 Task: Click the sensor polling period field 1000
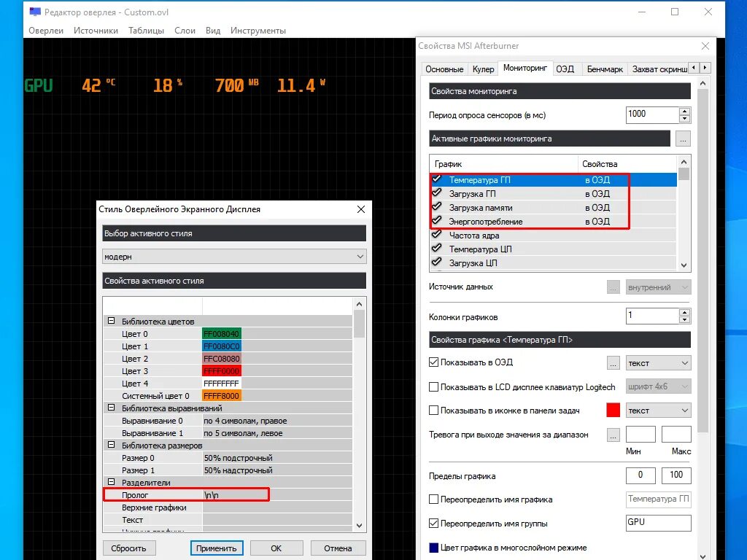[652, 114]
